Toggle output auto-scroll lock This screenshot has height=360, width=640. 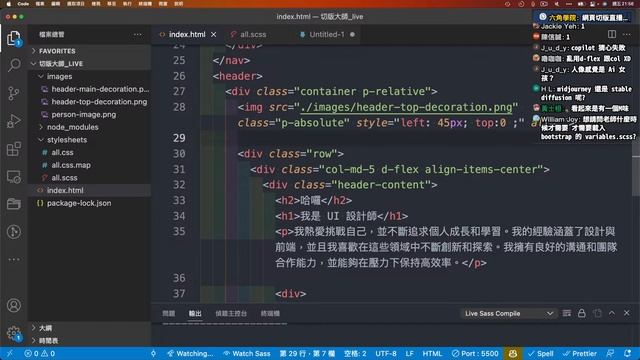tap(582, 313)
